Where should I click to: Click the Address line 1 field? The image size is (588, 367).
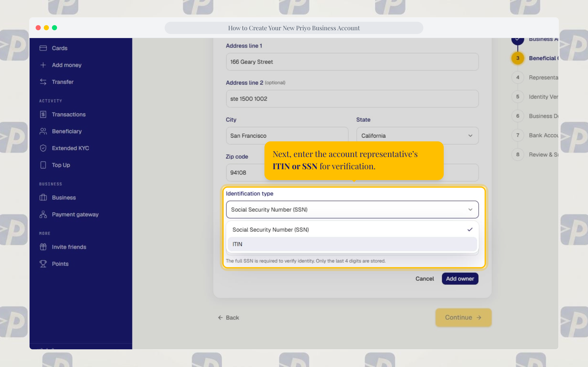pos(352,62)
